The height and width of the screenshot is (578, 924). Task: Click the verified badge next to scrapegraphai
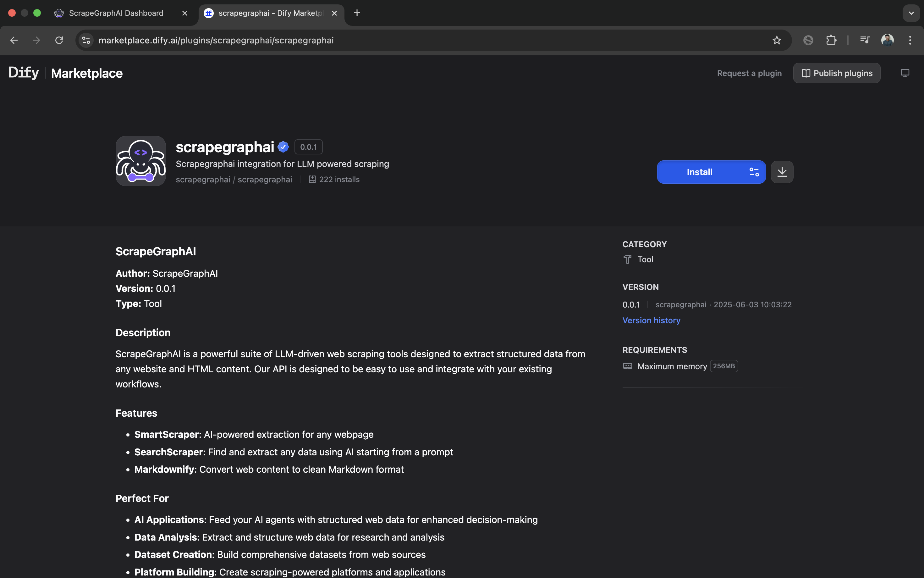283,147
